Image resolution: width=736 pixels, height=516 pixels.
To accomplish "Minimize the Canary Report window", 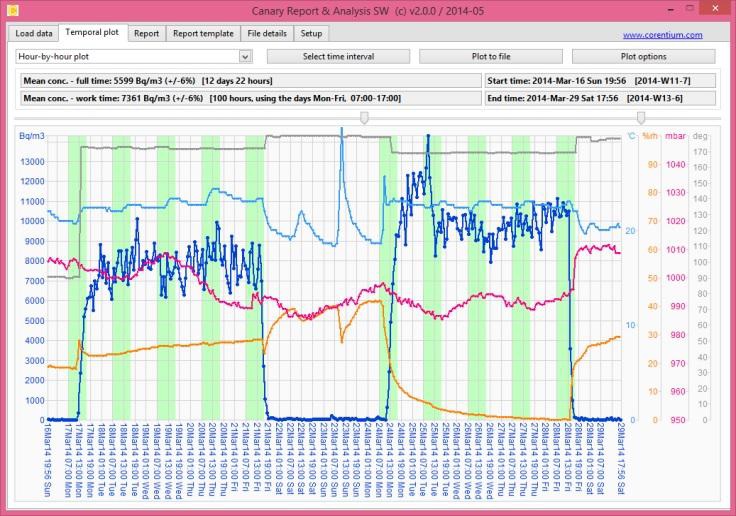I will pos(672,9).
